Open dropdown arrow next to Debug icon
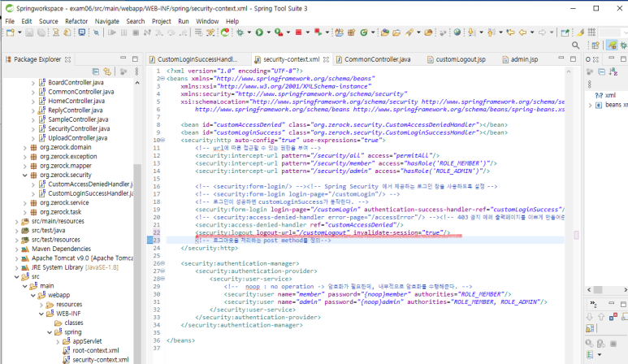 tap(249, 32)
